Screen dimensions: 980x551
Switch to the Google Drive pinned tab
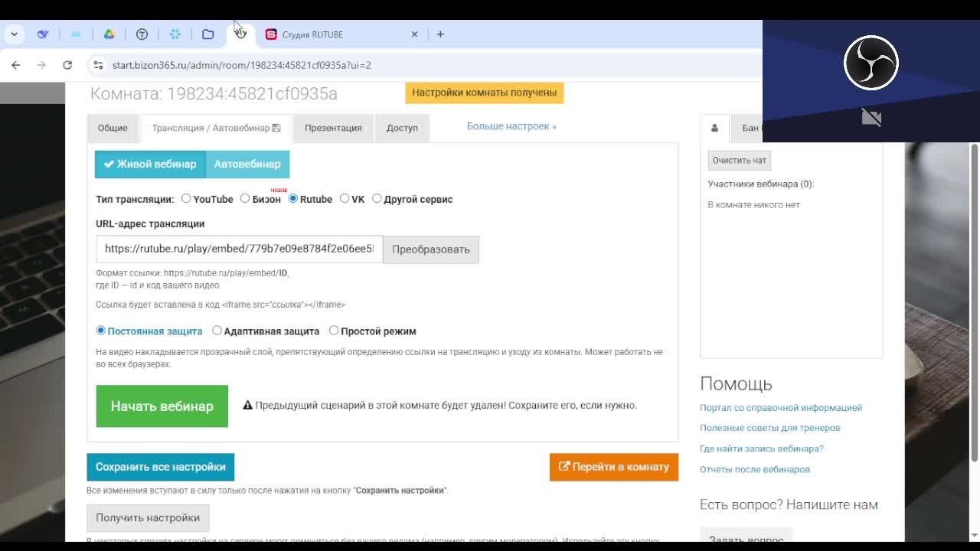coord(109,34)
